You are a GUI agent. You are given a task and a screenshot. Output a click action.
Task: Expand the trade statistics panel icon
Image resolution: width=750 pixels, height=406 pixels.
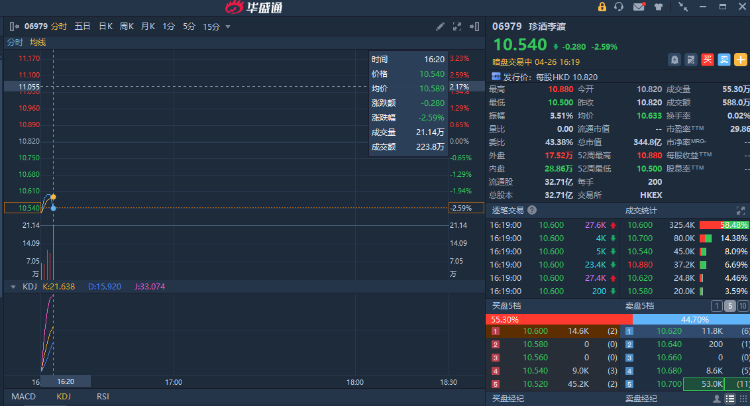point(741,210)
